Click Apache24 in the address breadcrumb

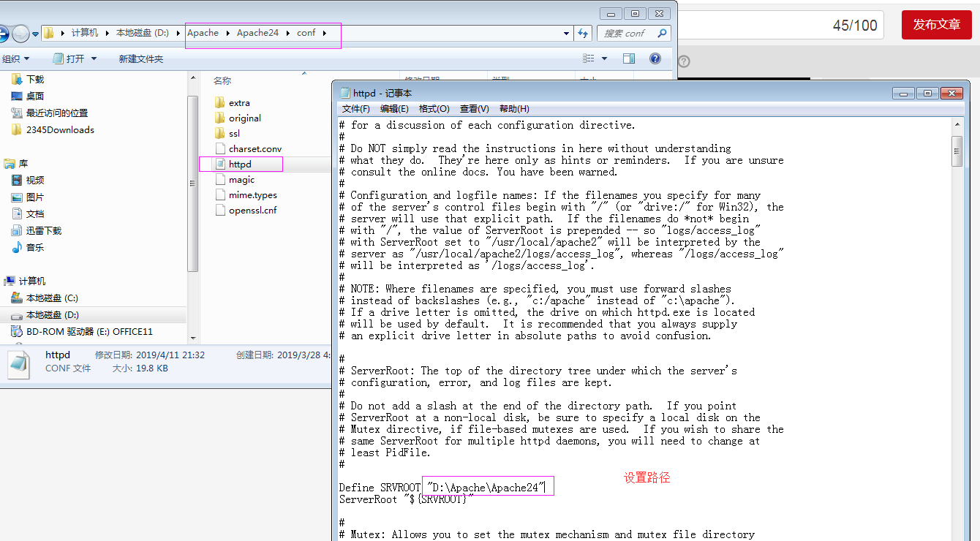coord(257,33)
